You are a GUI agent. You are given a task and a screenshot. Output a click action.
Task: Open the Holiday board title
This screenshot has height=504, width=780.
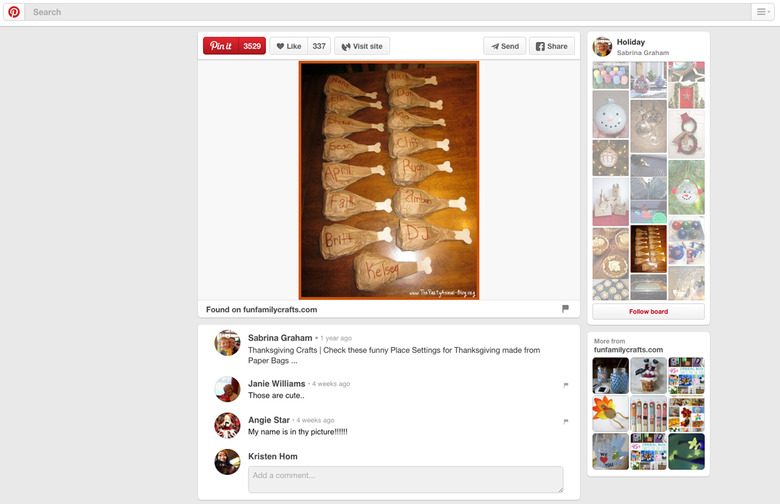point(631,42)
